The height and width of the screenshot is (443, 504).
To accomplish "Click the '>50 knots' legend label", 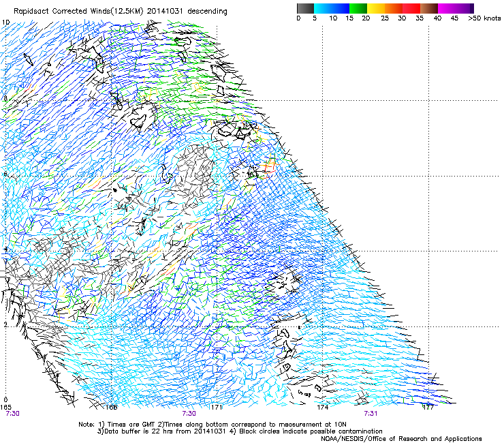I will 484,18.
